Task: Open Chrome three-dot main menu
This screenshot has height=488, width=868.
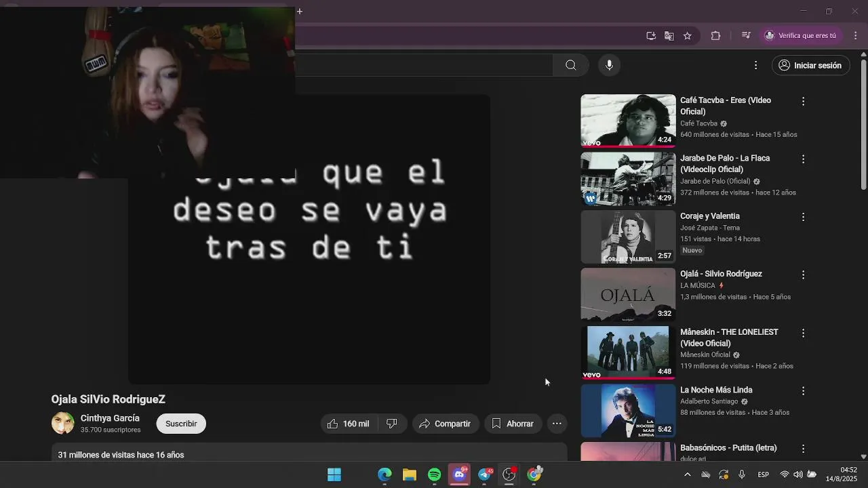Action: pyautogui.click(x=854, y=36)
